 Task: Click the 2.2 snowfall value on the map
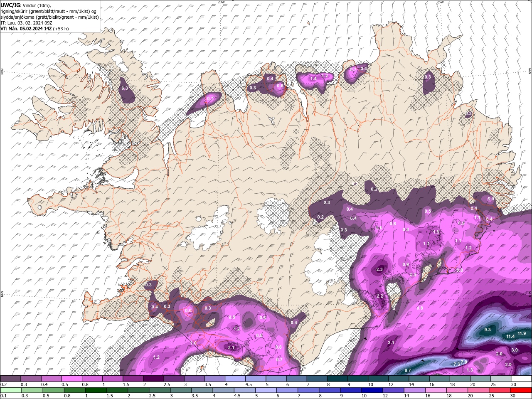click(379, 296)
